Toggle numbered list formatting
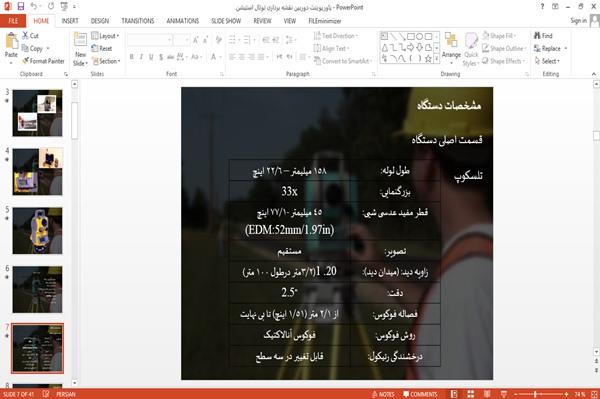Screen dimensions: 600x399 (247, 39)
